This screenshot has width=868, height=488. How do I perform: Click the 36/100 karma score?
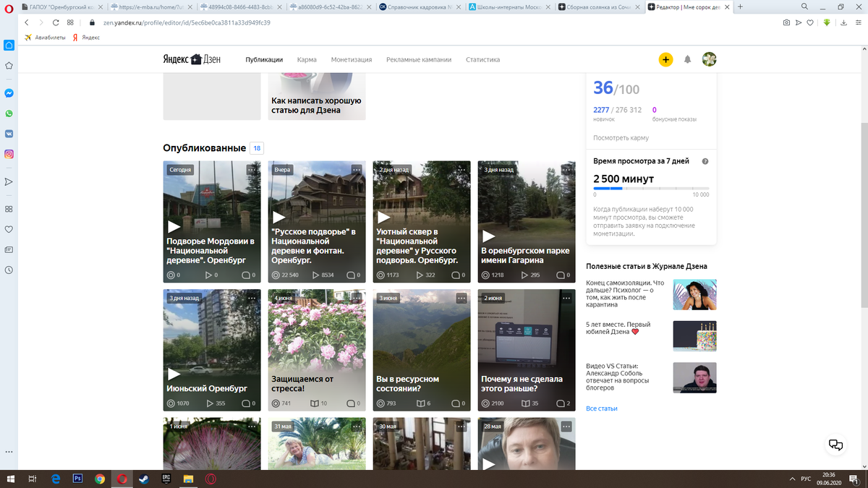pyautogui.click(x=616, y=88)
